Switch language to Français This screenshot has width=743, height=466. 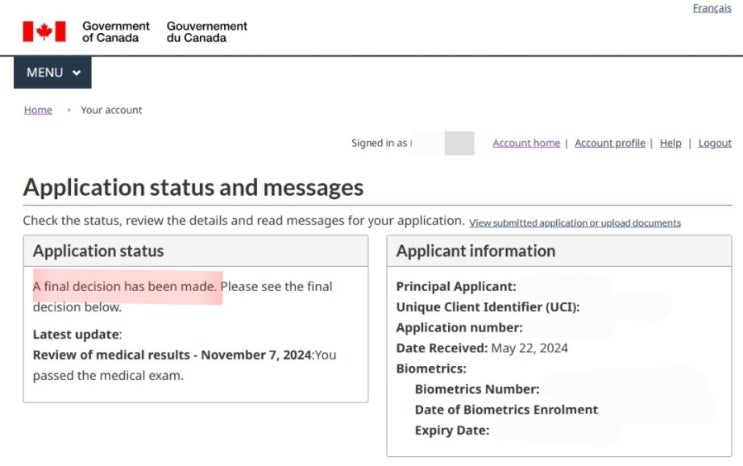pos(711,8)
